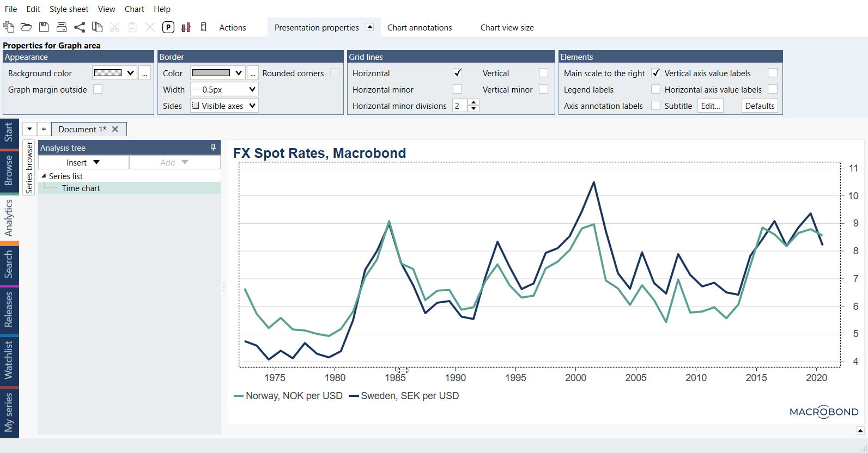Click the red bar chart icon
The width and height of the screenshot is (868, 453).
[186, 27]
